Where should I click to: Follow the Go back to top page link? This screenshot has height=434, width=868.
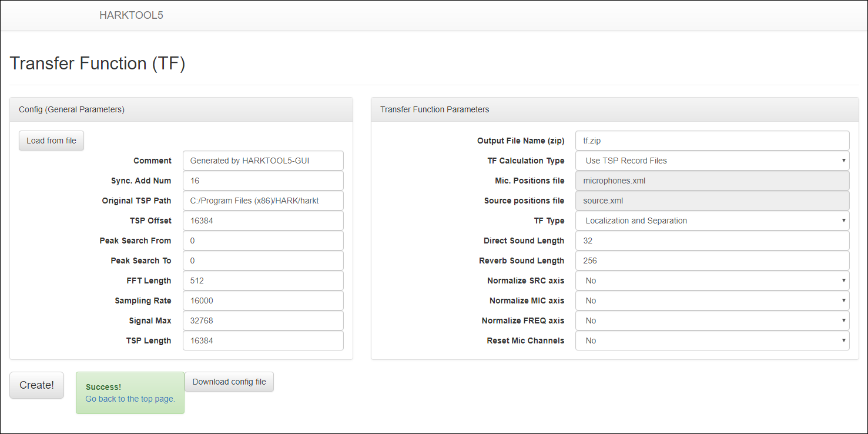pos(130,399)
